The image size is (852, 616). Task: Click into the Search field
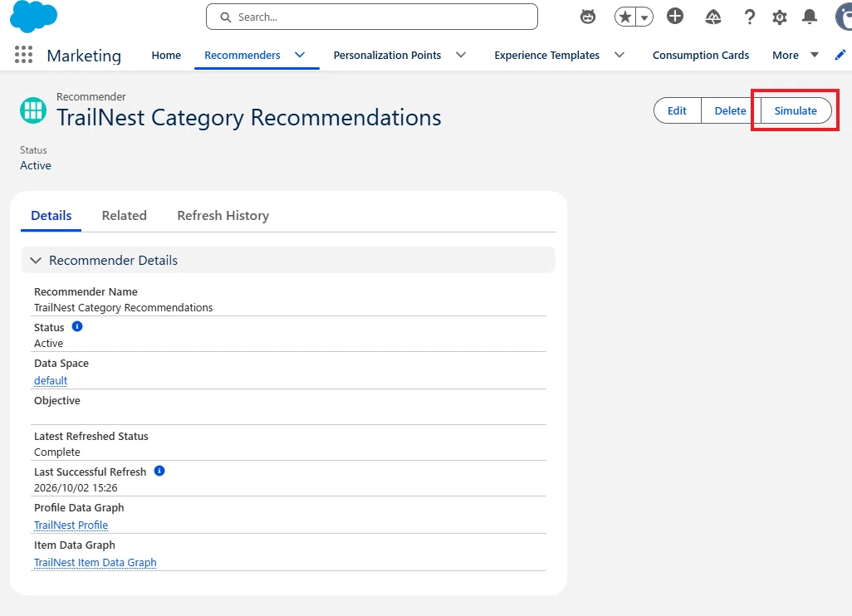pyautogui.click(x=372, y=17)
